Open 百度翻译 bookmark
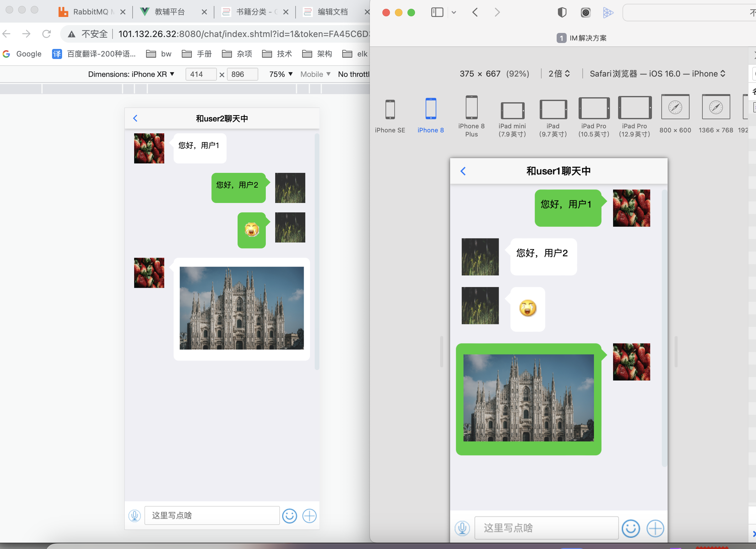This screenshot has width=756, height=549. (94, 54)
